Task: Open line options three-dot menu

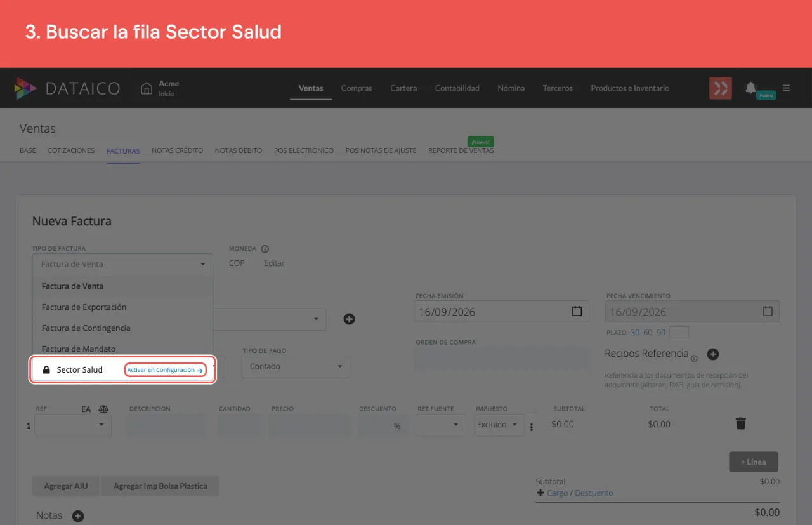Action: pos(532,427)
